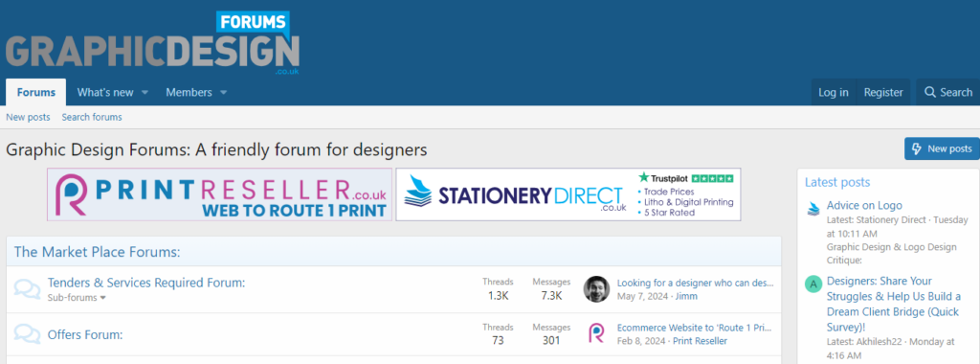This screenshot has width=980, height=364.
Task: Click the 1.3K threads count
Action: point(498,296)
